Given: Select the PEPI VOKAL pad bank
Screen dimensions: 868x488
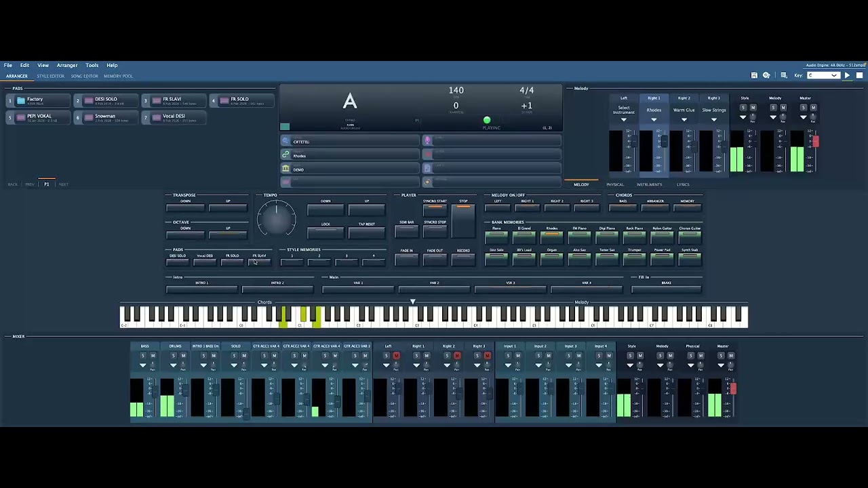Looking at the screenshot, I should coord(38,117).
